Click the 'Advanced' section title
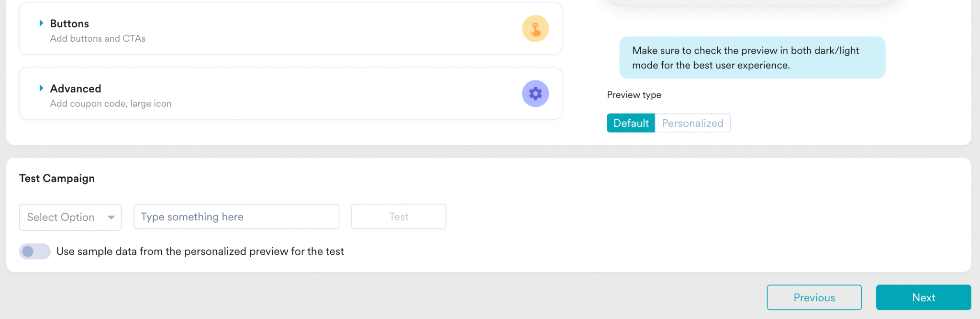The image size is (980, 319). [76, 89]
